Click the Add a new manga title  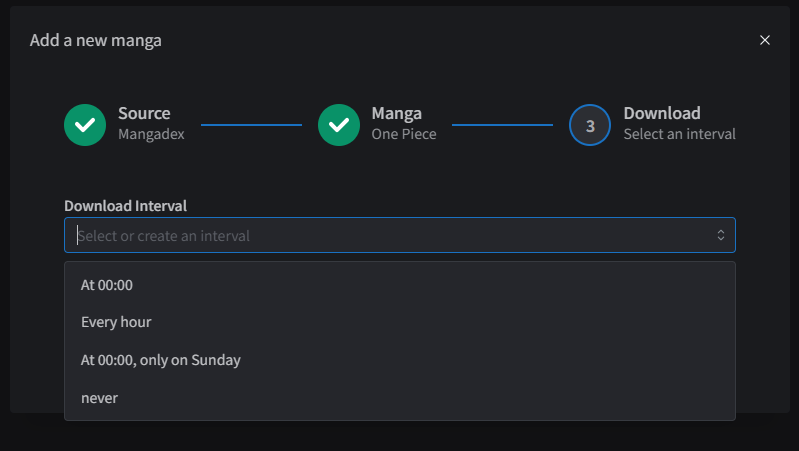coord(96,40)
